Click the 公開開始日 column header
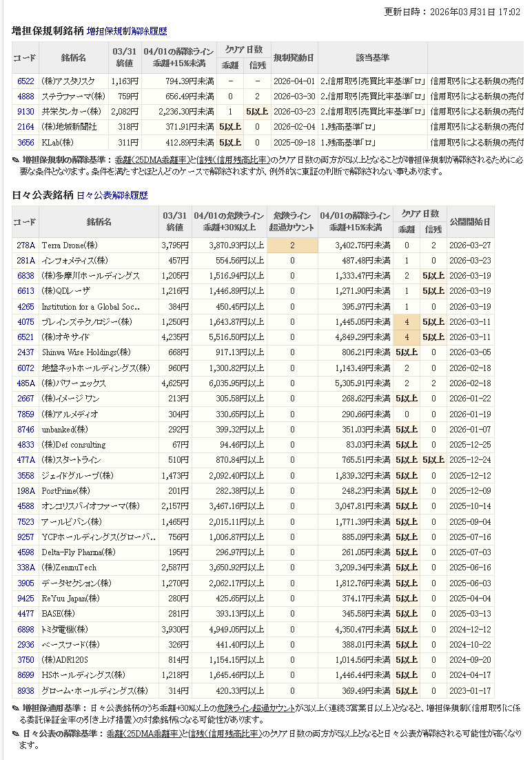The width and height of the screenshot is (532, 760). (x=470, y=221)
